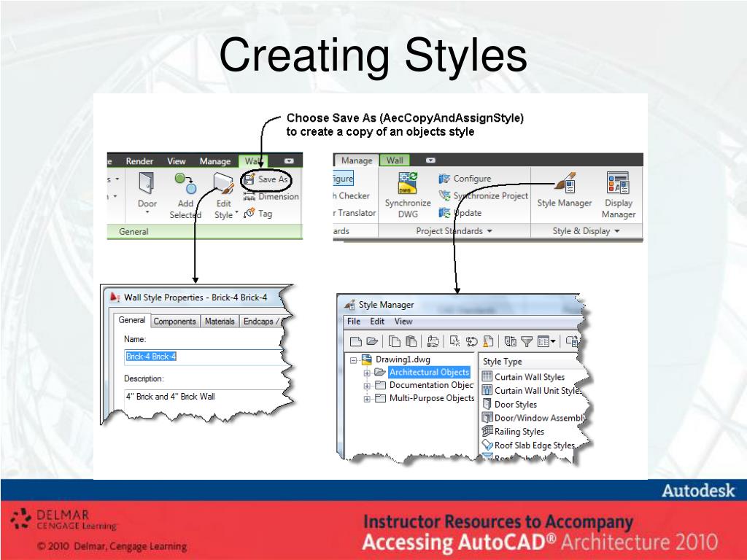Click the Drawing1.dwg file icon

tap(366, 359)
